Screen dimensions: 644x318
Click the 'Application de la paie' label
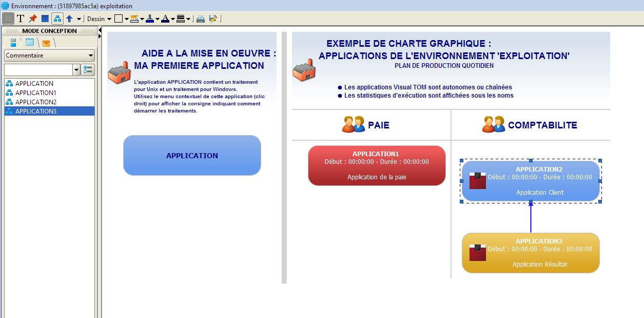[x=377, y=177]
